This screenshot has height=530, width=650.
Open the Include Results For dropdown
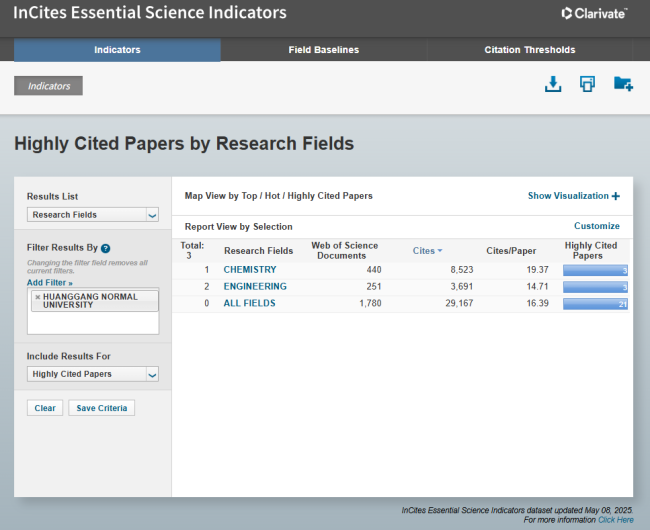pyautogui.click(x=92, y=374)
